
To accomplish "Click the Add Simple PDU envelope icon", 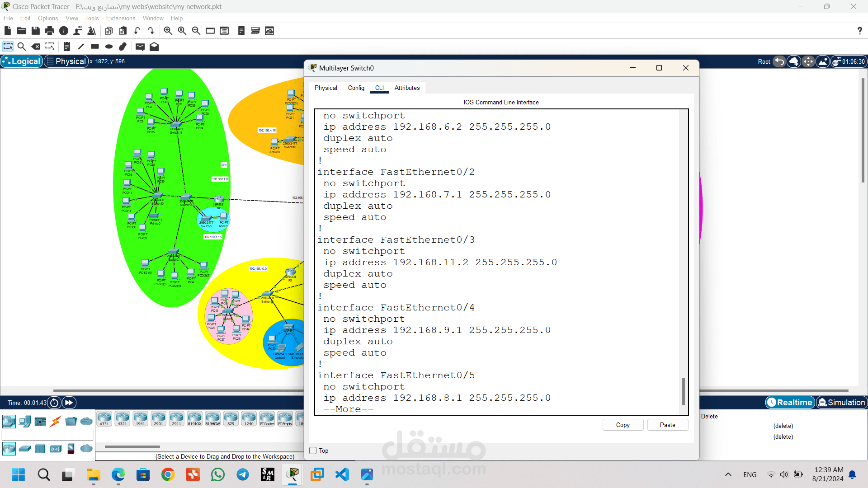I will (140, 47).
